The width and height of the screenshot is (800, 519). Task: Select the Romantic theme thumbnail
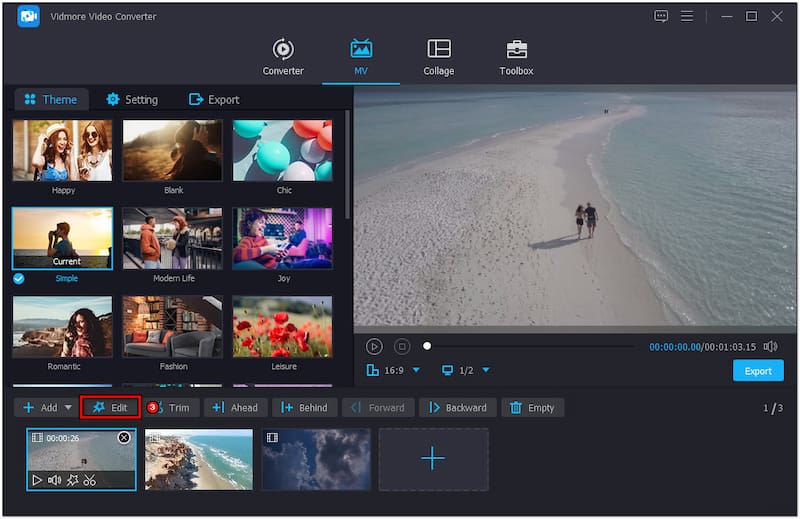(x=62, y=327)
